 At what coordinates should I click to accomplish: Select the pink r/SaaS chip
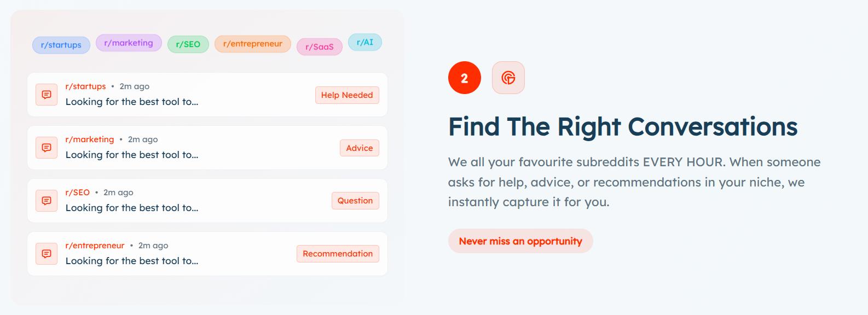pos(320,47)
